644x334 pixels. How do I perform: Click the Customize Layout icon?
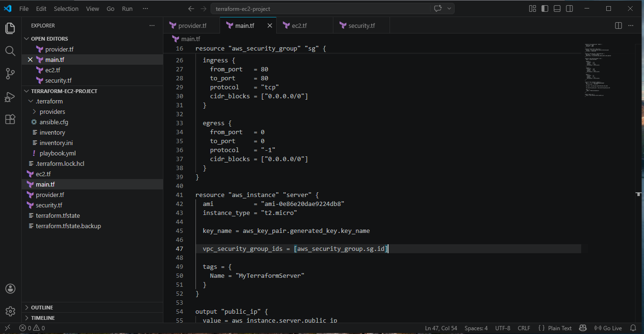(533, 9)
